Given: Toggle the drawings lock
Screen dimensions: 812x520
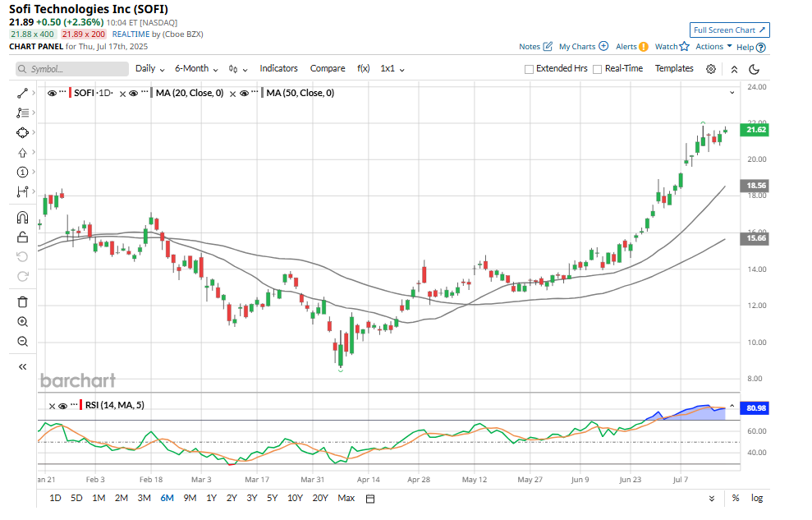Looking at the screenshot, I should pos(22,237).
